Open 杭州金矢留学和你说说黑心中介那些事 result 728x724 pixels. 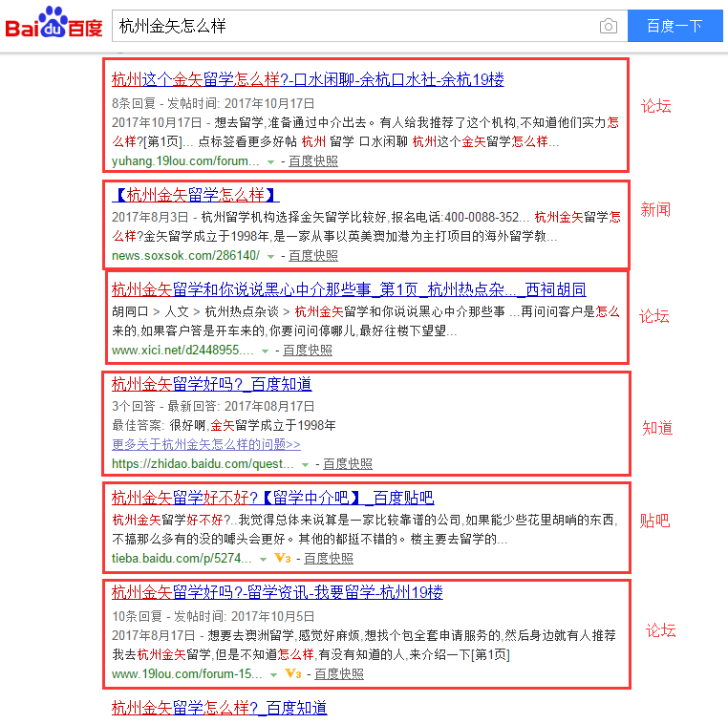click(x=348, y=289)
